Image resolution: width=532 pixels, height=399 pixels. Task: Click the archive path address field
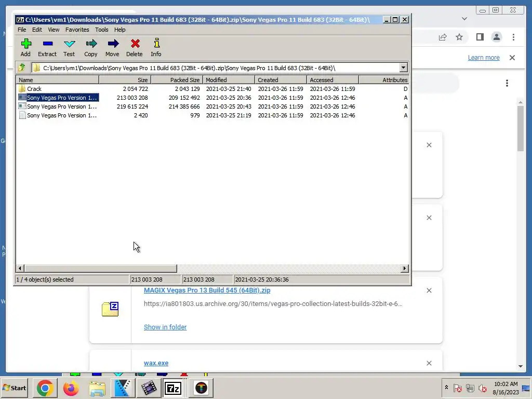(216, 68)
